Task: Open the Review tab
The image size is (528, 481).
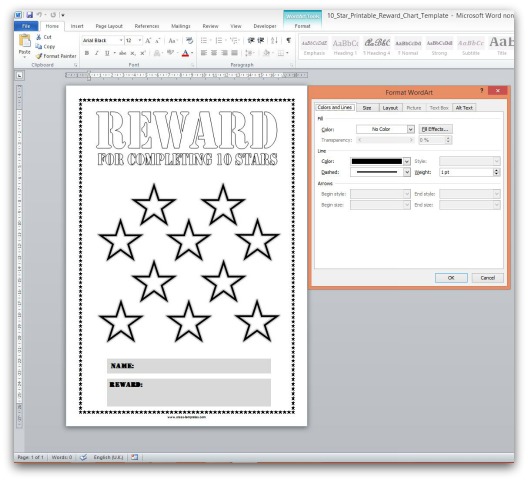Action: pyautogui.click(x=210, y=26)
